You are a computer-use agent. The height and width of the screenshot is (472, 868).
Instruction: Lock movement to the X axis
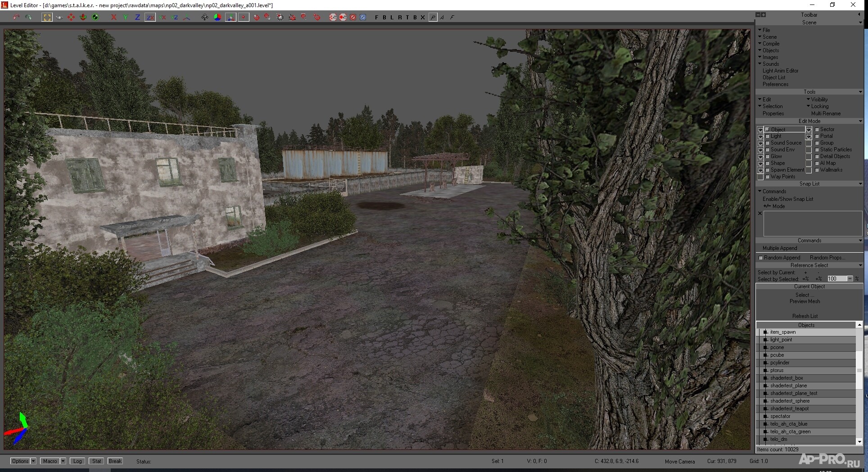[113, 17]
